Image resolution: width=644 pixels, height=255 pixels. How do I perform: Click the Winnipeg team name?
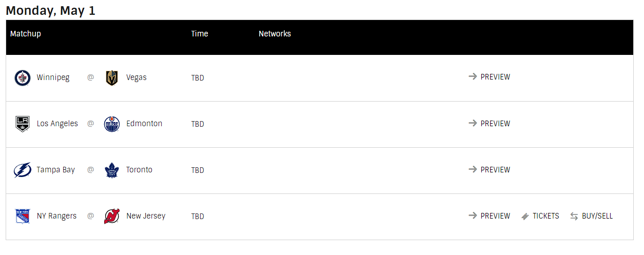[x=53, y=77]
